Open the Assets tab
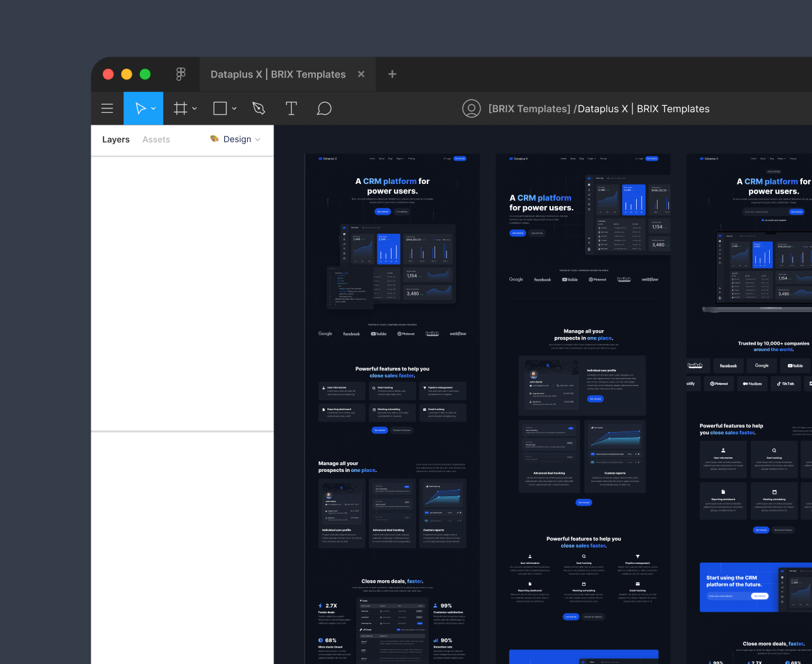Viewport: 812px width, 664px height. click(156, 139)
